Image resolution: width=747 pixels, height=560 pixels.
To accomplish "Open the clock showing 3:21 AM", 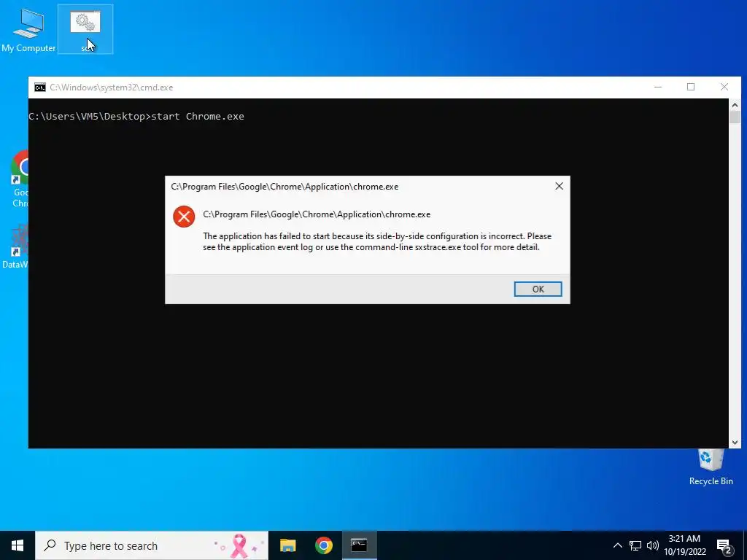I will pos(684,545).
